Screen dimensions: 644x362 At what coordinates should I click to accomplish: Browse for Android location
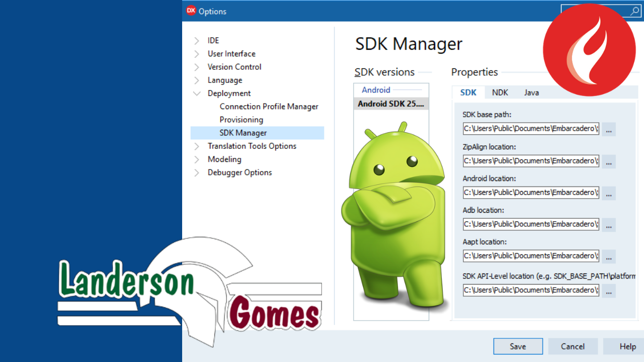tap(609, 193)
